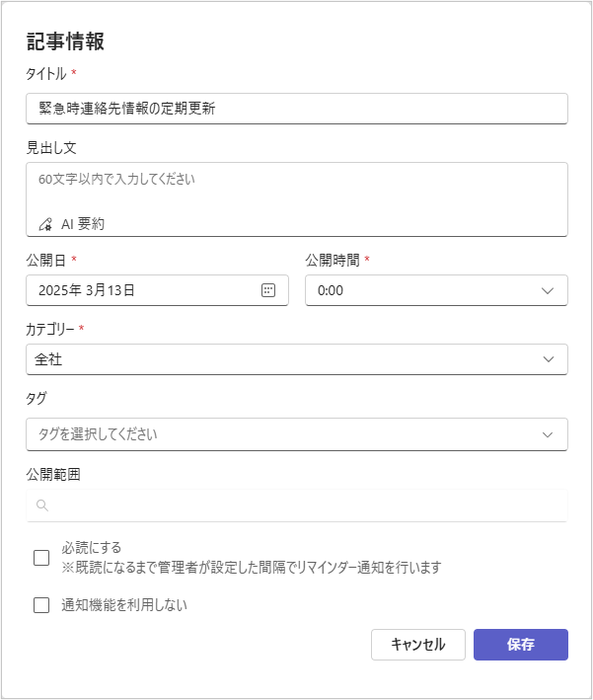Screen dimensions: 593x700
Task: Click the 必読にする label text
Action: point(92,547)
